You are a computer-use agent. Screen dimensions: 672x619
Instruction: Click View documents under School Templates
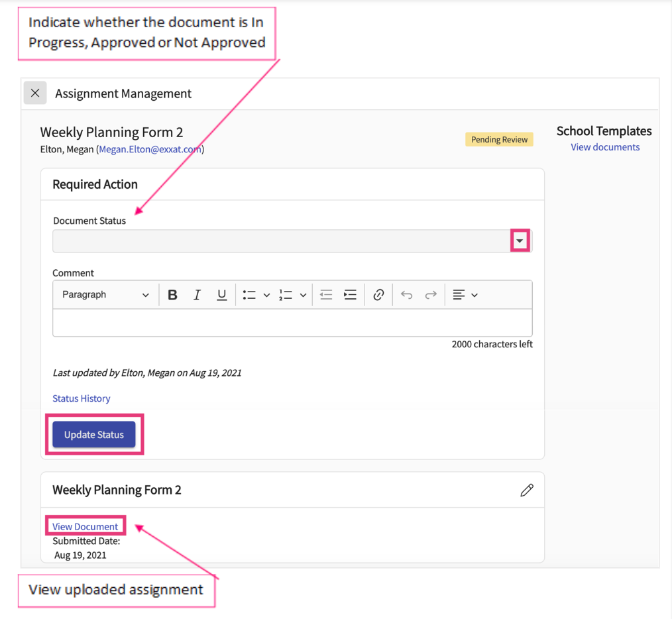(605, 147)
